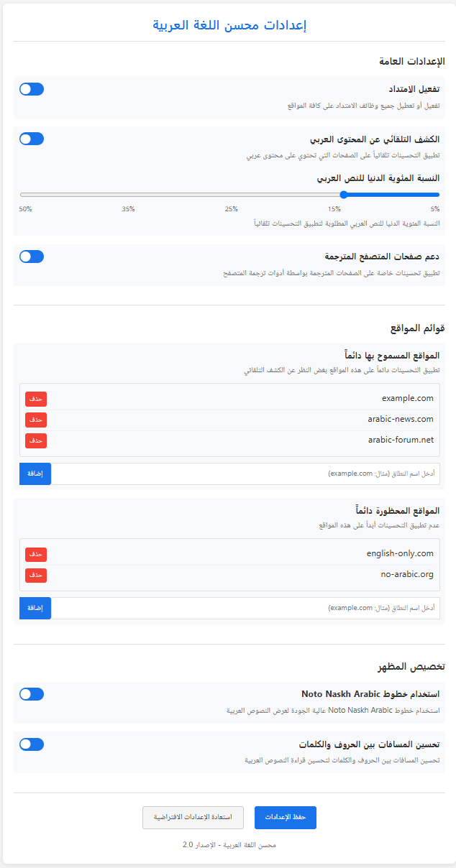The height and width of the screenshot is (868, 456).
Task: Select the 50% mark on slider
Action: coord(25,209)
